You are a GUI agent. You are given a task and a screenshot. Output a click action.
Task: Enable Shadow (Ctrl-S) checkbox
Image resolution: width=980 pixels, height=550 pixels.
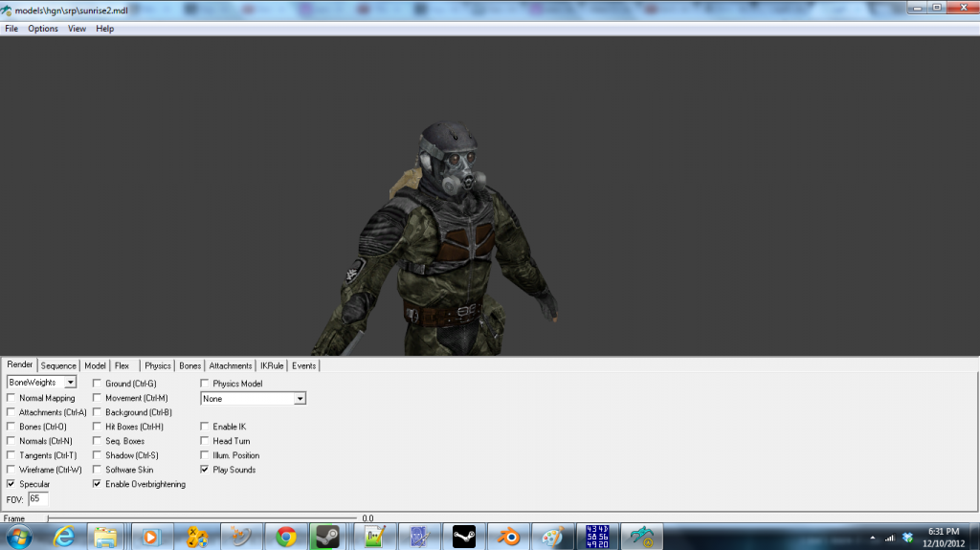click(x=97, y=455)
